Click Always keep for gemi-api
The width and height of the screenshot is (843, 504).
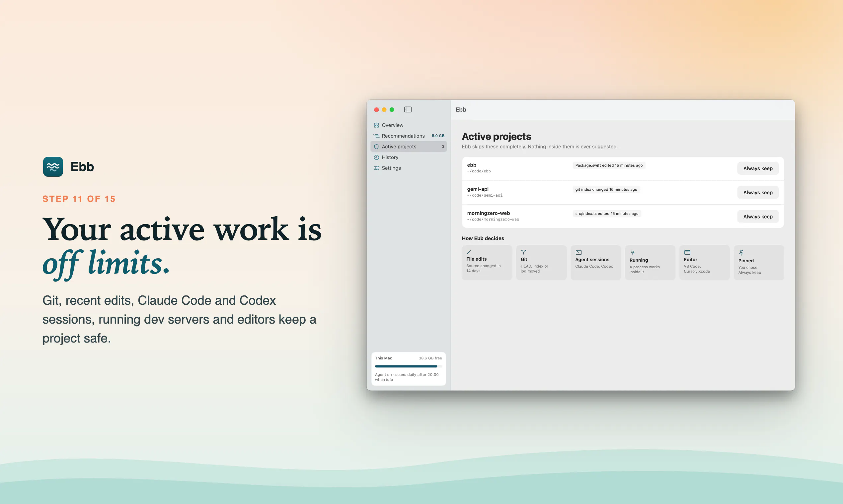tap(758, 193)
